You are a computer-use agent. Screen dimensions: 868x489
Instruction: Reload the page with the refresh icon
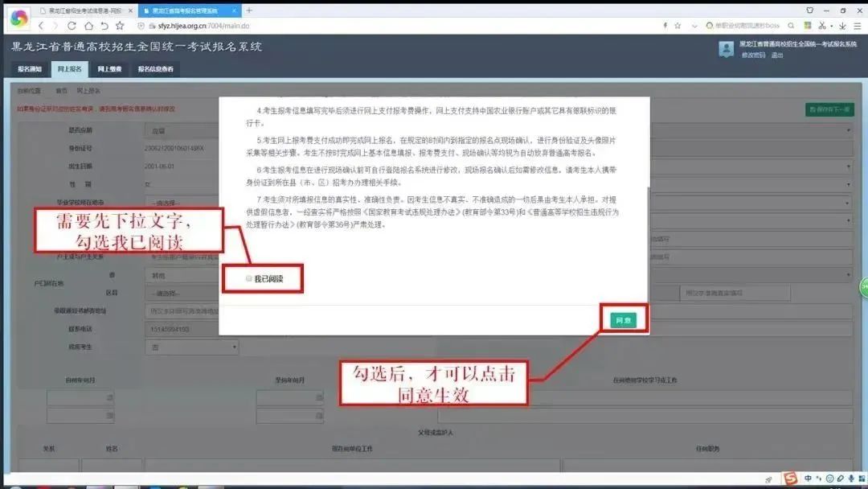[x=72, y=26]
